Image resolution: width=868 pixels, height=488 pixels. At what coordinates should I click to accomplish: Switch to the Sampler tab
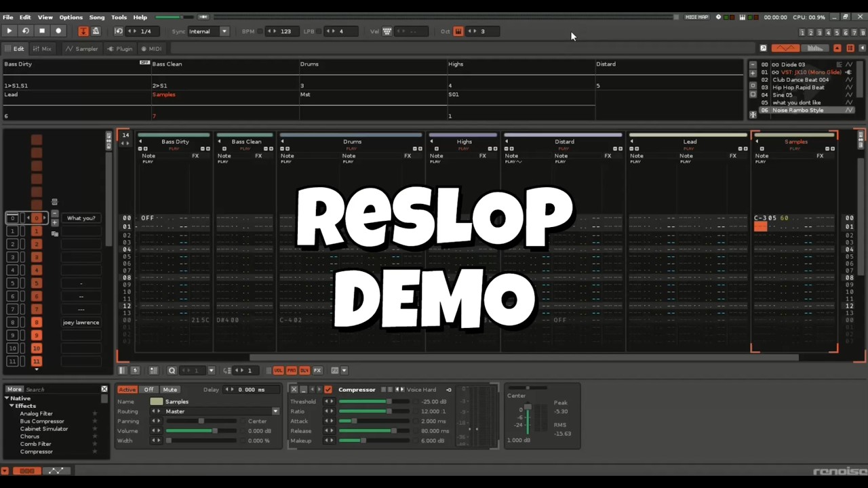pyautogui.click(x=82, y=49)
